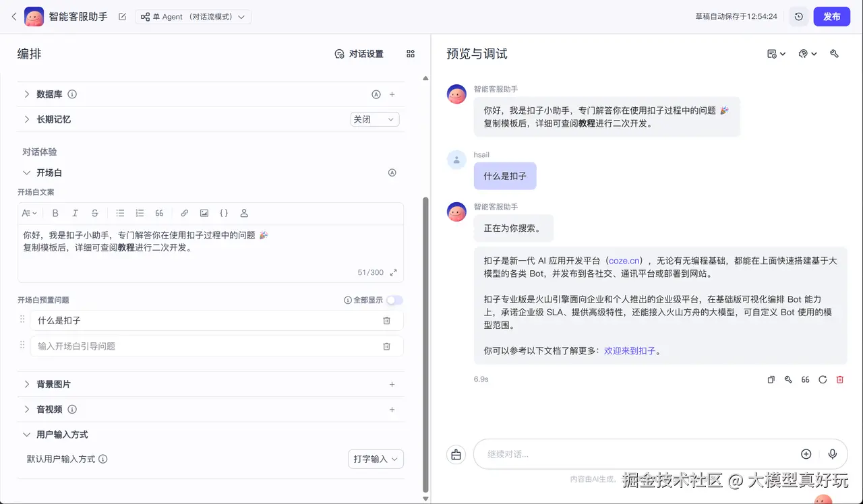Delete the assistant reply with red trash icon
This screenshot has height=504, width=863.
point(840,379)
